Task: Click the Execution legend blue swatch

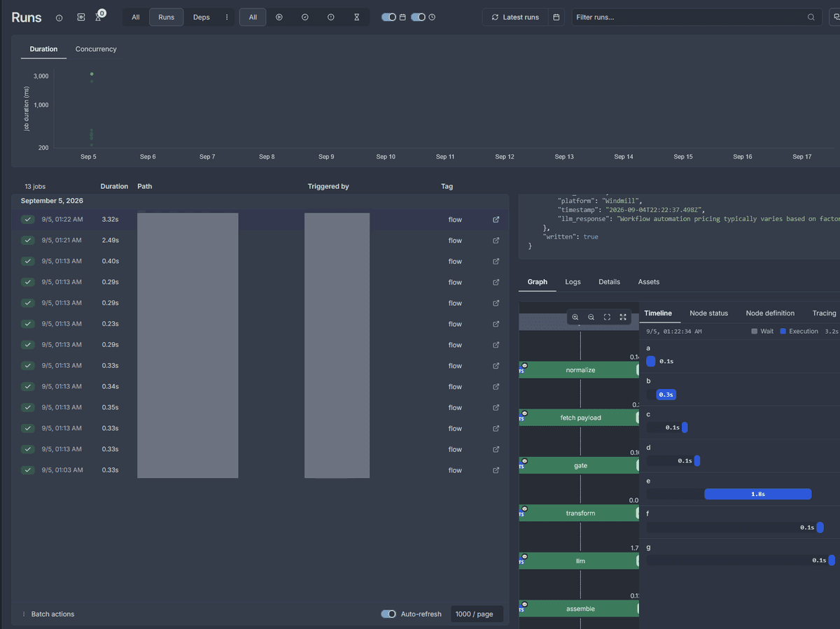Action: point(783,332)
